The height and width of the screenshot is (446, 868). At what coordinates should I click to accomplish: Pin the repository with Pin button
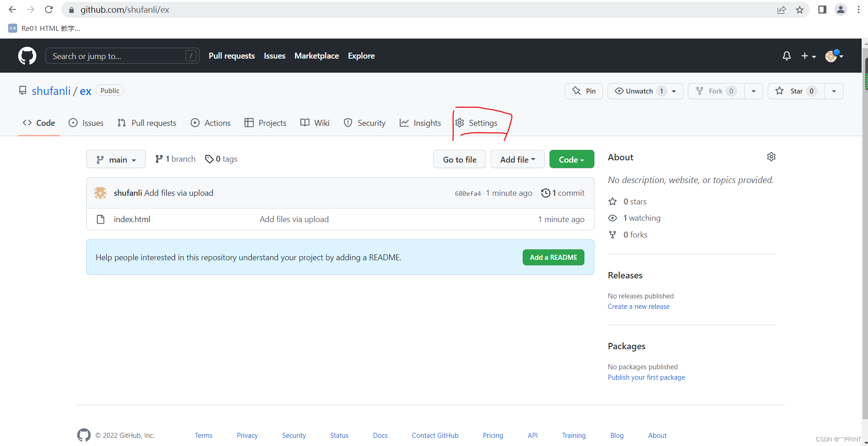point(584,91)
